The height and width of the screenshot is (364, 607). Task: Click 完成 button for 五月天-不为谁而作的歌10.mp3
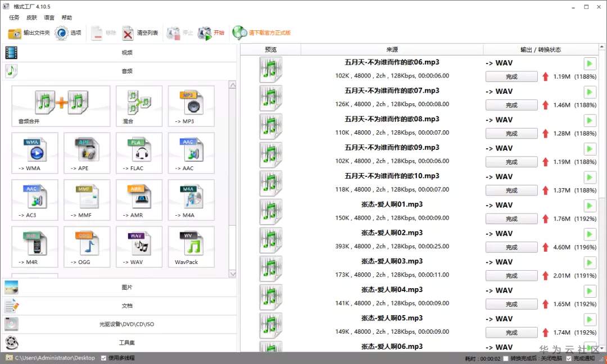(511, 190)
